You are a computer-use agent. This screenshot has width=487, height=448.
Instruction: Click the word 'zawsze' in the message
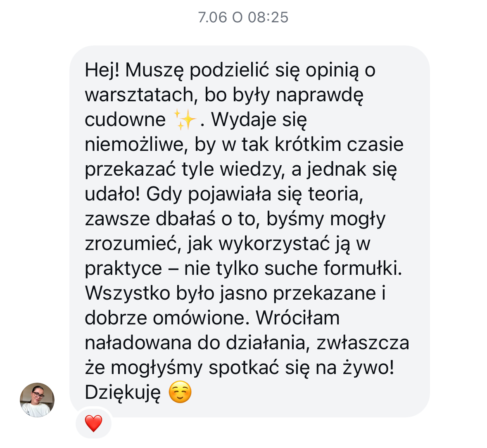[x=117, y=219]
